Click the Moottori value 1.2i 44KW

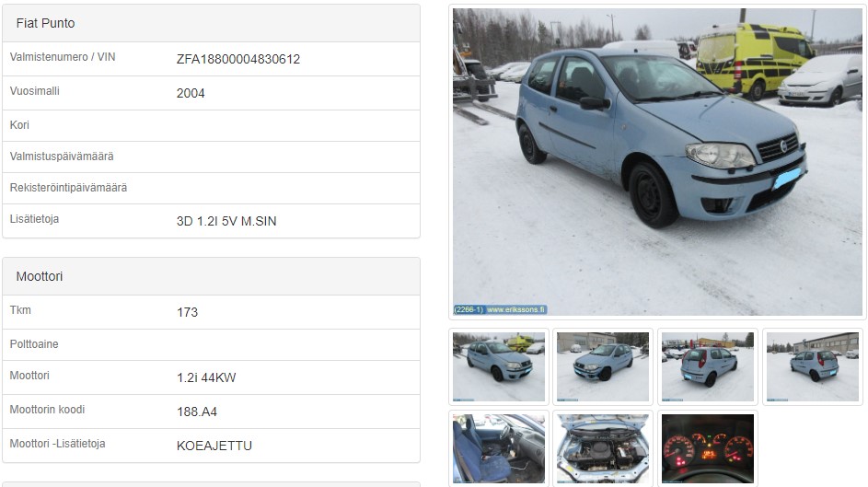206,378
